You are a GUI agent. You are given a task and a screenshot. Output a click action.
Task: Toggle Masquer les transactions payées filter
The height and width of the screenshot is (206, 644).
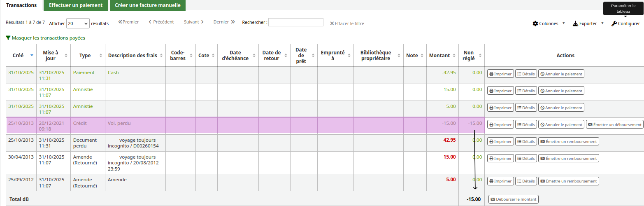point(46,38)
